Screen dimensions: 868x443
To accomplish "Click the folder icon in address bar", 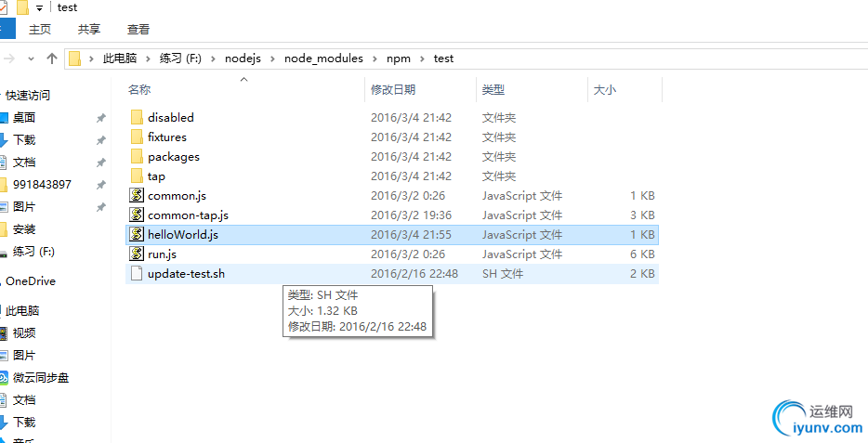I will coord(74,59).
